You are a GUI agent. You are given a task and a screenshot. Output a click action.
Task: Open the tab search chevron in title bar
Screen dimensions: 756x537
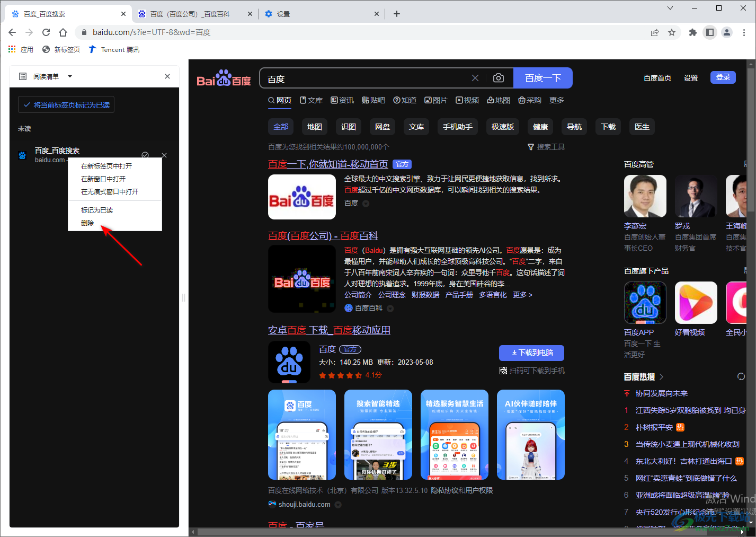(x=670, y=8)
